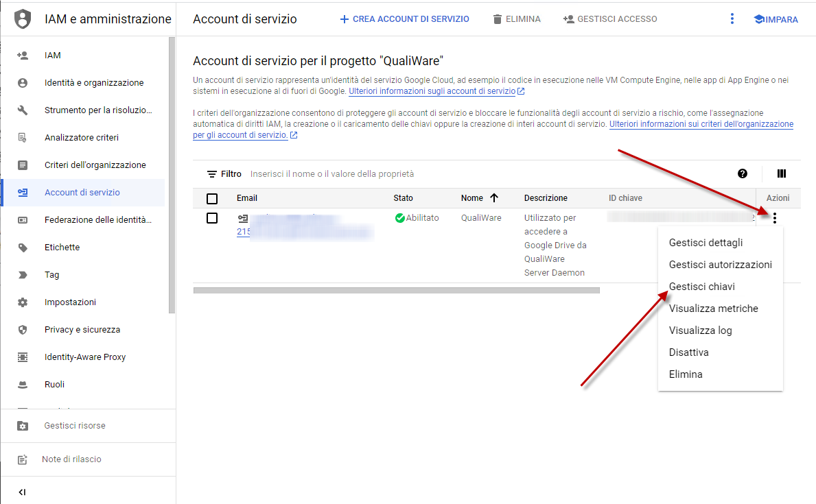Click the Etichette label icon in sidebar
The image size is (816, 504).
tap(23, 248)
